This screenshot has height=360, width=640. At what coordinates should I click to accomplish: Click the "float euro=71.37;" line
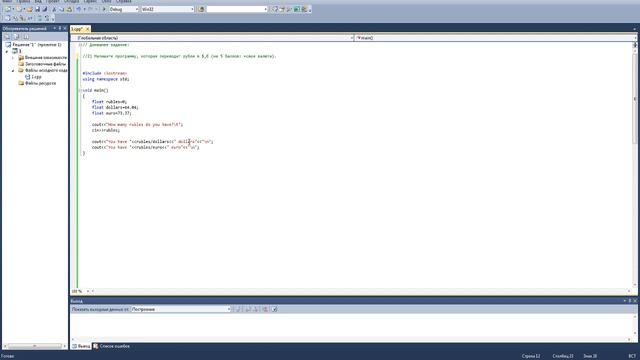point(112,113)
